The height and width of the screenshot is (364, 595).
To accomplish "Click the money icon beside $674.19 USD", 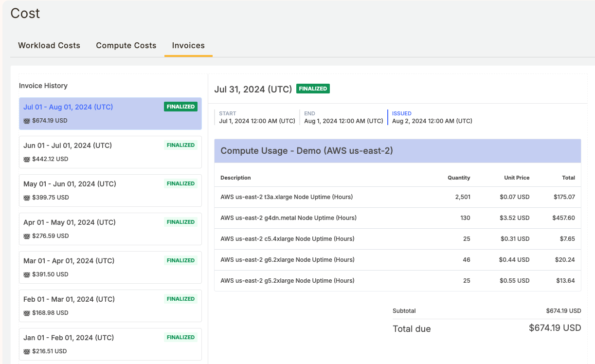I will coord(26,120).
